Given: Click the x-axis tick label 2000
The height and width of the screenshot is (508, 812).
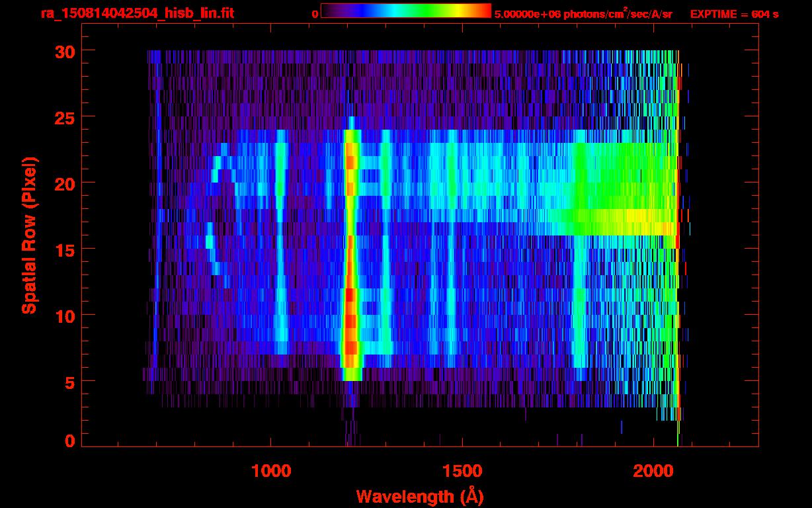Looking at the screenshot, I should [652, 470].
